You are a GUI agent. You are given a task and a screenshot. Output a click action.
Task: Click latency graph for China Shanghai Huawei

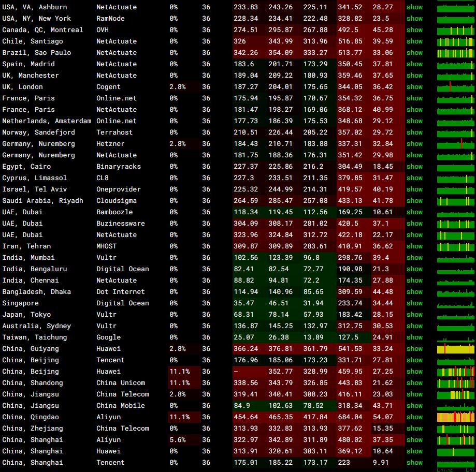[455, 451]
